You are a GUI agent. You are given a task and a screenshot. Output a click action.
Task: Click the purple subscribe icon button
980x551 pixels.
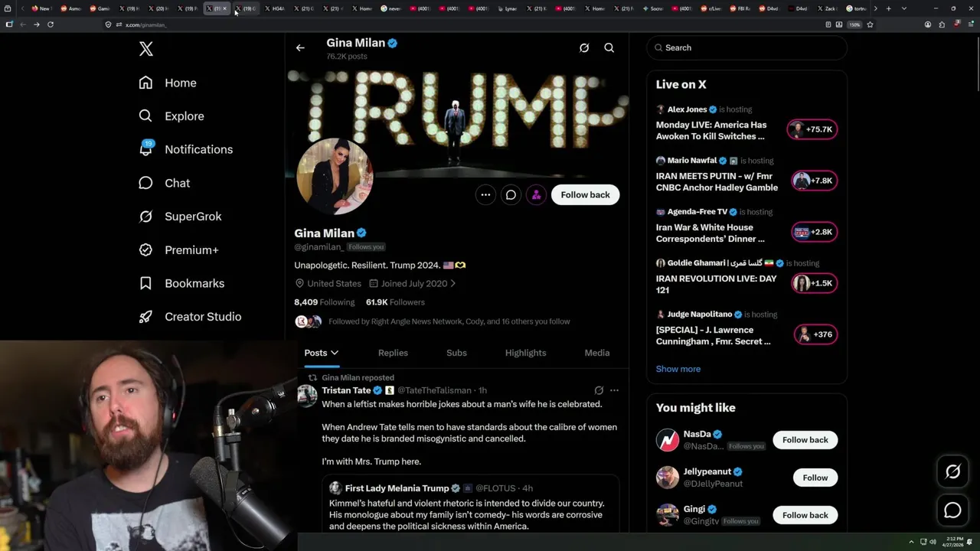[x=536, y=194]
